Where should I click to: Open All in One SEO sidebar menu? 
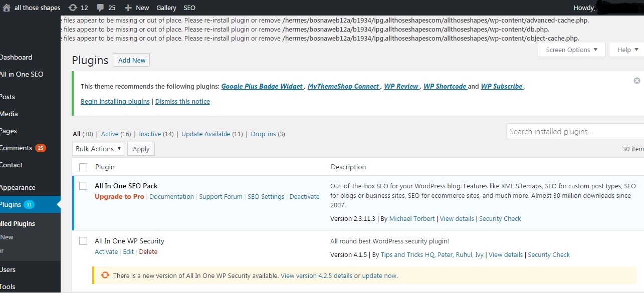click(x=22, y=74)
